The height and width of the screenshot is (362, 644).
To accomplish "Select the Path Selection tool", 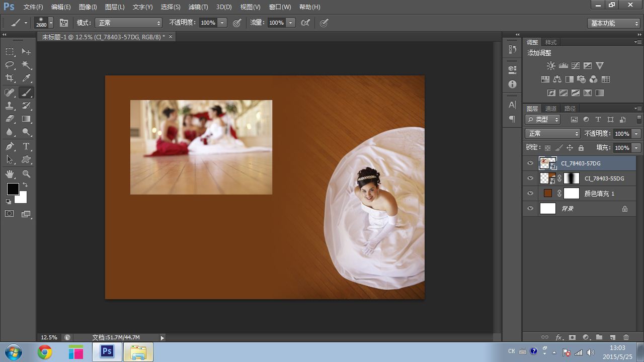I will click(x=10, y=160).
